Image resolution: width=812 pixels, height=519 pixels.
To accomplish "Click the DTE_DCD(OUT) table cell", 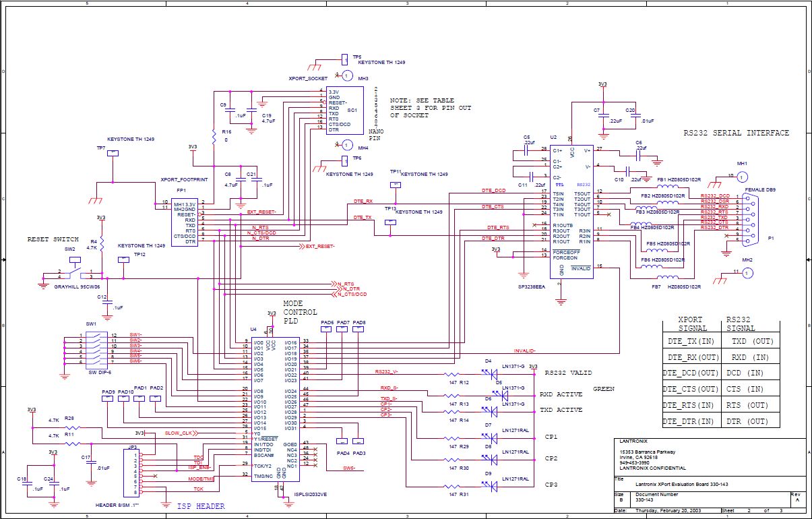I will 691,374.
